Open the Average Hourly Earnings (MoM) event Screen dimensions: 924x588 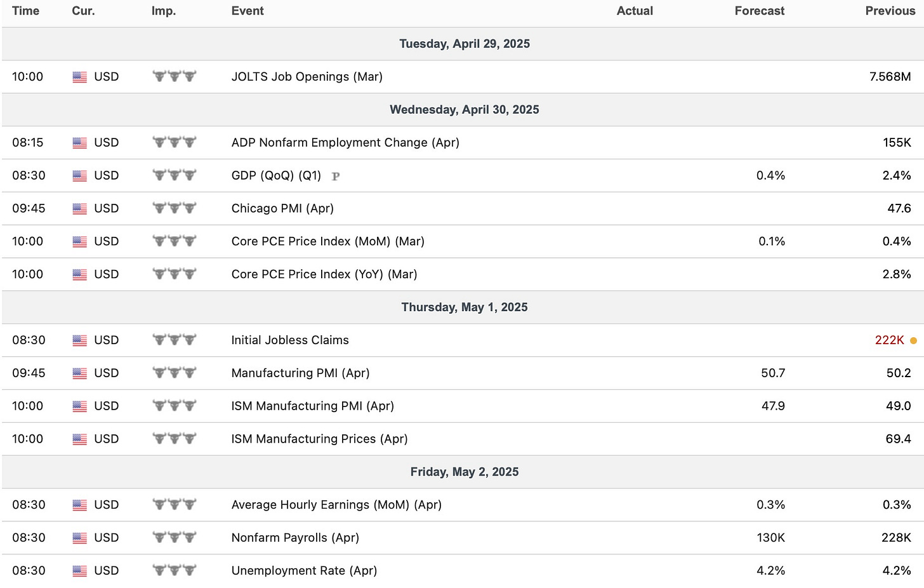point(336,505)
